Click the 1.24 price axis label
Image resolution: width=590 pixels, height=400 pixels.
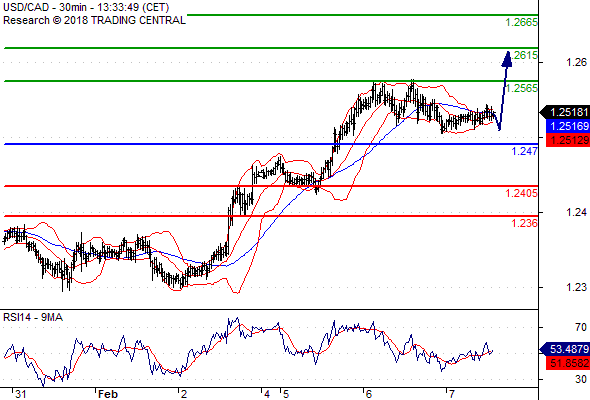[x=576, y=213]
